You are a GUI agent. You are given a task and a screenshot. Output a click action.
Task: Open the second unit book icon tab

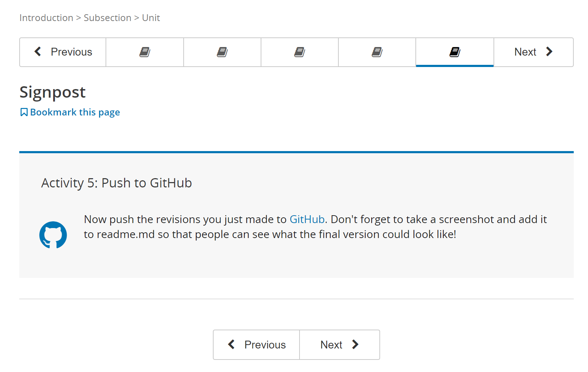pyautogui.click(x=222, y=52)
